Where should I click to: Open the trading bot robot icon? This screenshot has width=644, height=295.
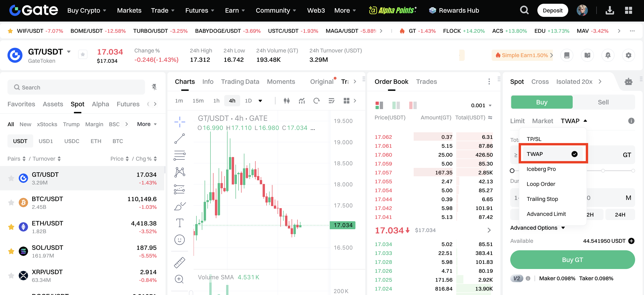click(x=628, y=81)
